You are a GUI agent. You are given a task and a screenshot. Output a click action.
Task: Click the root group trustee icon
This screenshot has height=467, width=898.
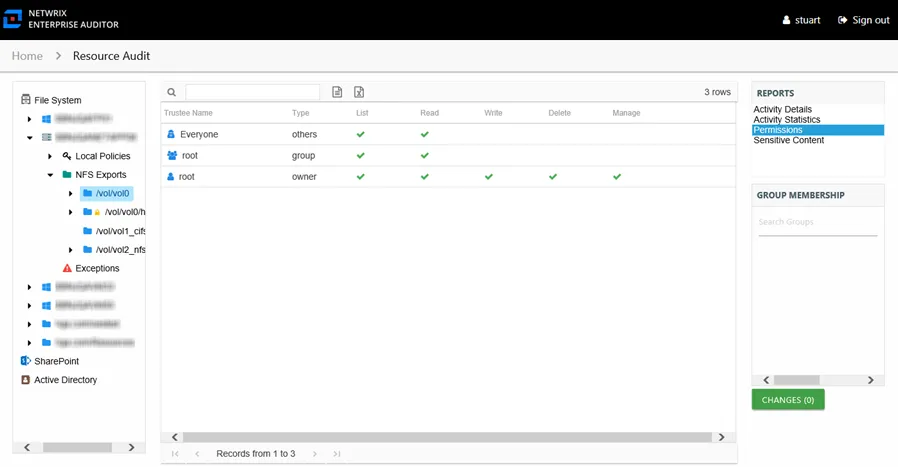(x=172, y=155)
